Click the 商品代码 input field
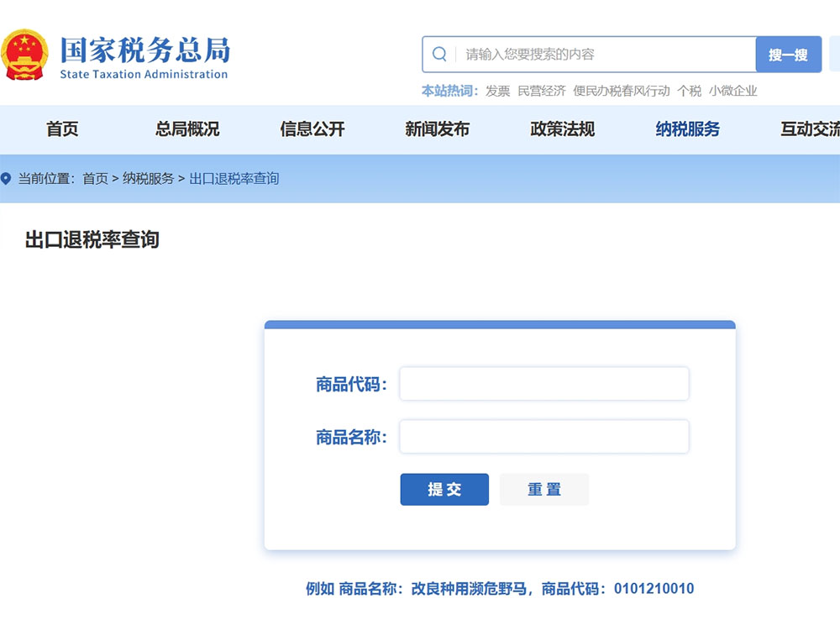This screenshot has height=630, width=840. coord(543,383)
